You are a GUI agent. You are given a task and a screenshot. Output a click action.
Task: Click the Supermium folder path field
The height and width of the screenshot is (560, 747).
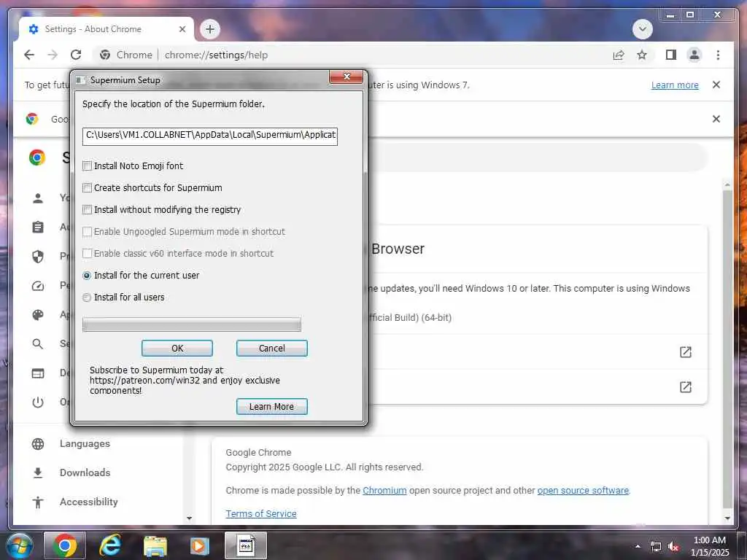click(209, 136)
